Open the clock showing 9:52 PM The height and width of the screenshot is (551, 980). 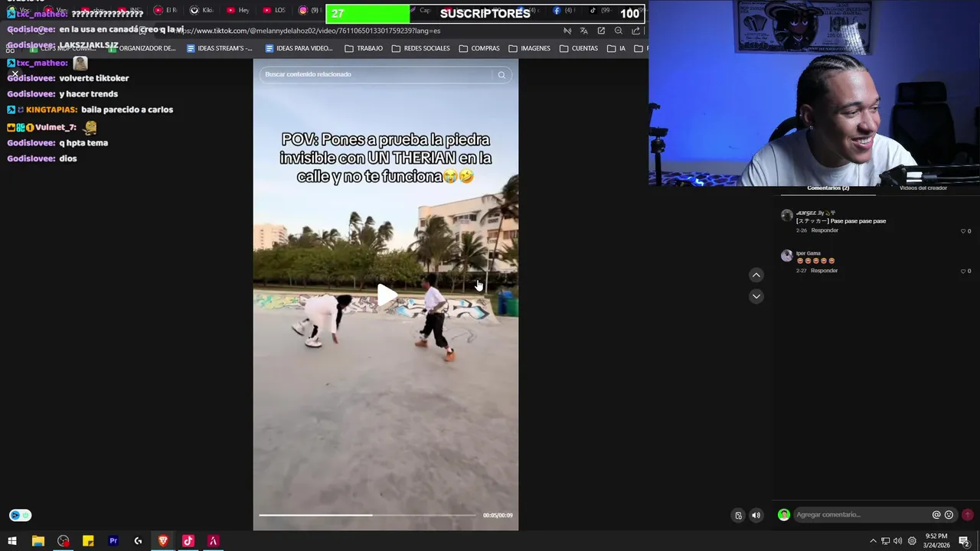click(x=936, y=541)
